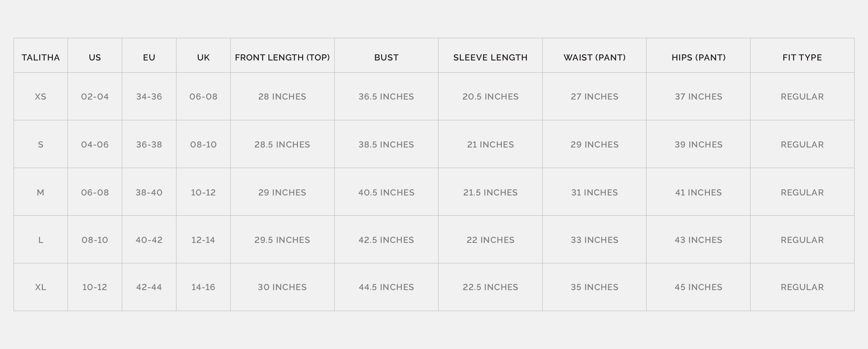
Task: Select REGULAR fit type in M row
Action: [802, 193]
